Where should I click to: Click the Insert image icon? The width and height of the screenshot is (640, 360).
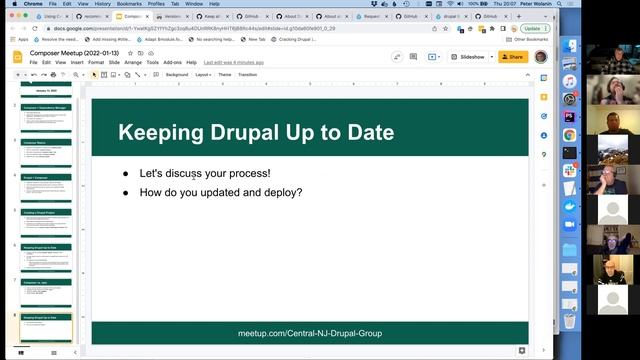point(113,75)
